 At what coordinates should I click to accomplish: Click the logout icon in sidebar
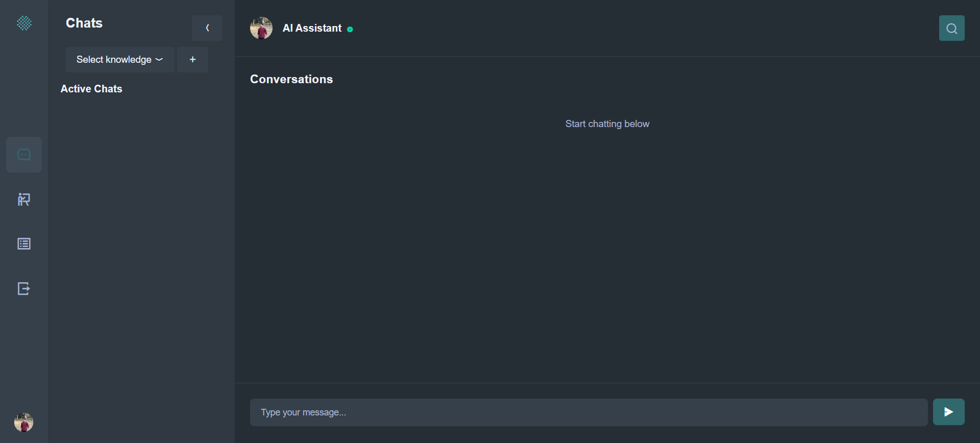[24, 288]
